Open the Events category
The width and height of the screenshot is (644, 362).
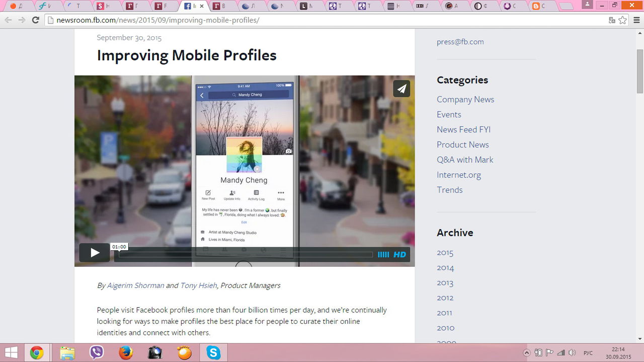pyautogui.click(x=449, y=114)
